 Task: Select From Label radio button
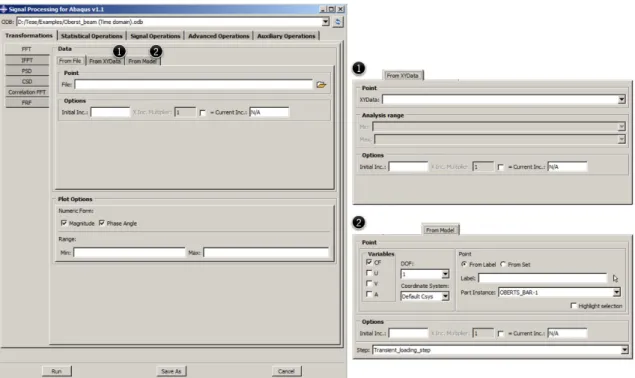464,264
